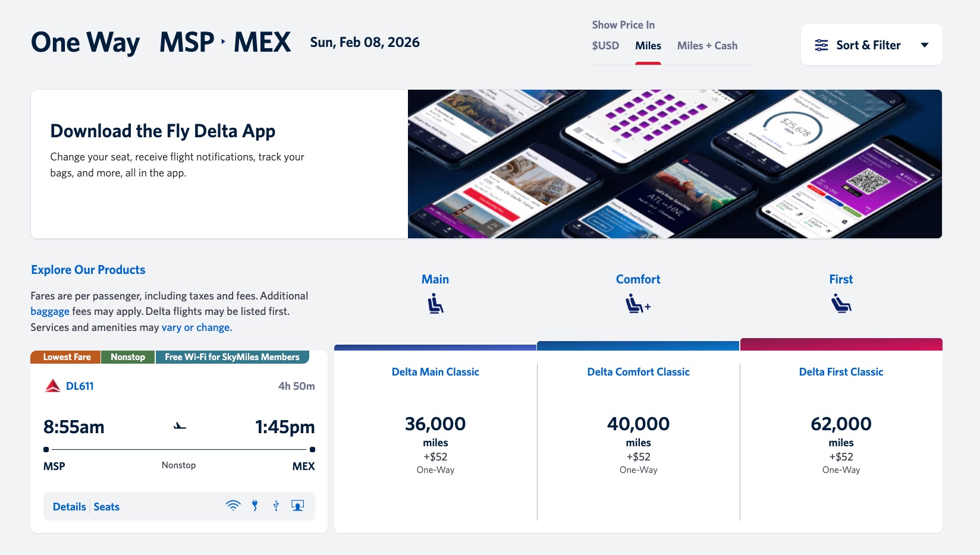This screenshot has height=555, width=980.
Task: Open the Main cabin column header
Action: pyautogui.click(x=435, y=279)
